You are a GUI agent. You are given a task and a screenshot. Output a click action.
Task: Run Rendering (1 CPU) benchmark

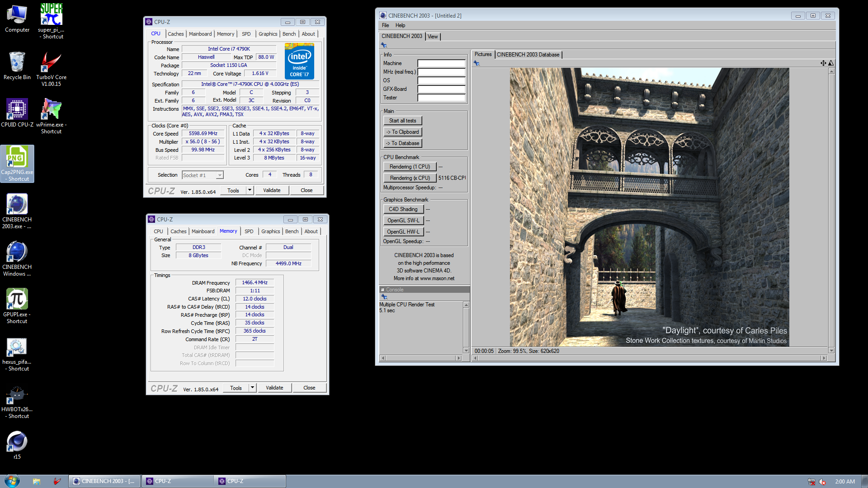click(410, 167)
